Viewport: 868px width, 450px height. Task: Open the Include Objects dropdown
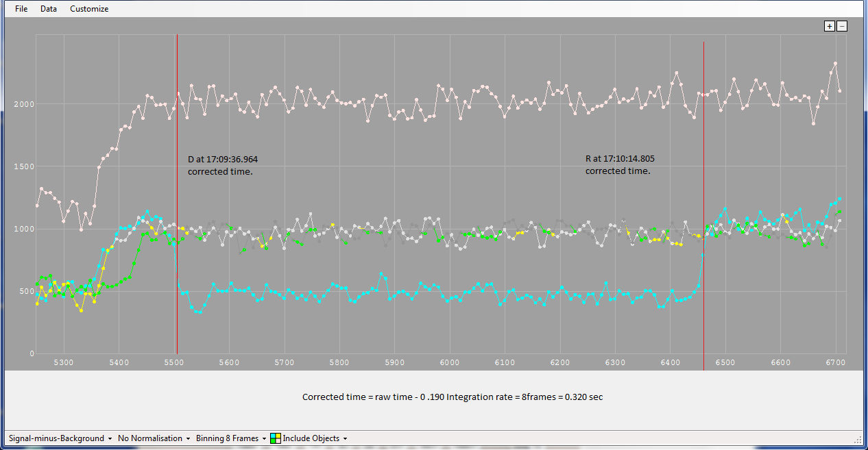pos(309,438)
